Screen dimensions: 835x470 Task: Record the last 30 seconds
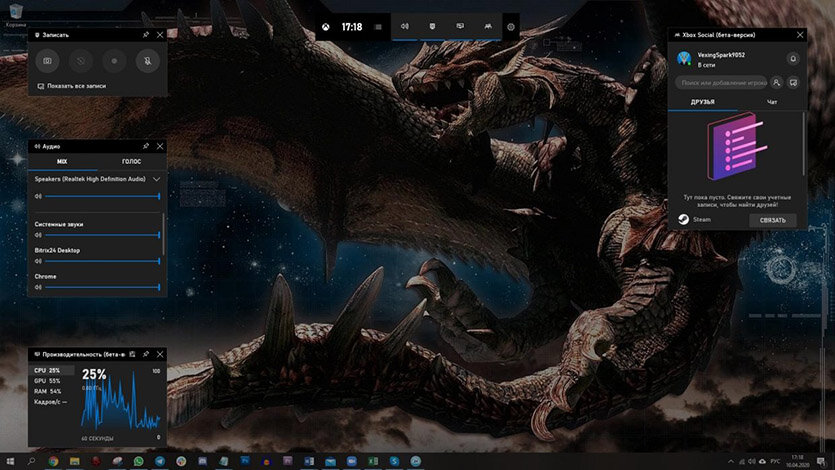click(80, 61)
